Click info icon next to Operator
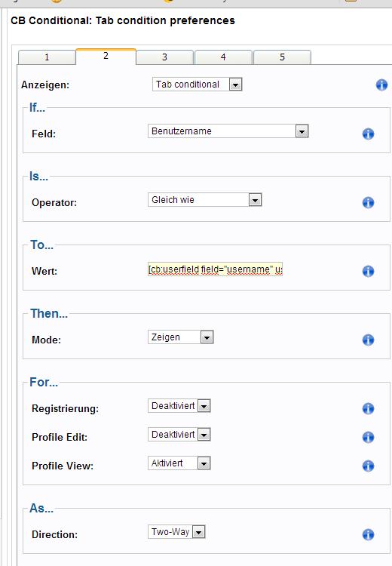 coord(368,202)
